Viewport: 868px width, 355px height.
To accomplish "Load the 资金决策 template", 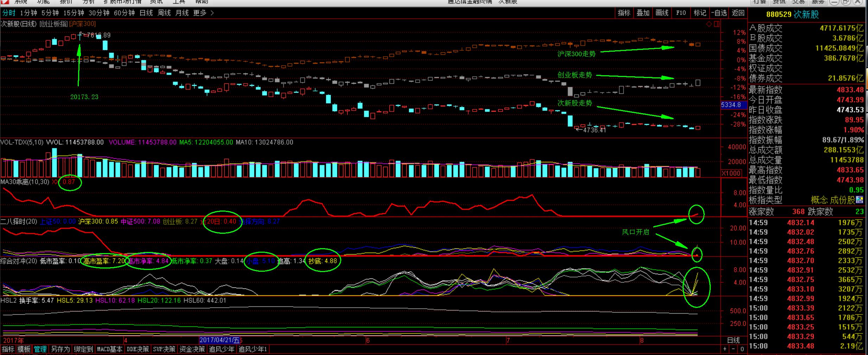I will coord(192,349).
